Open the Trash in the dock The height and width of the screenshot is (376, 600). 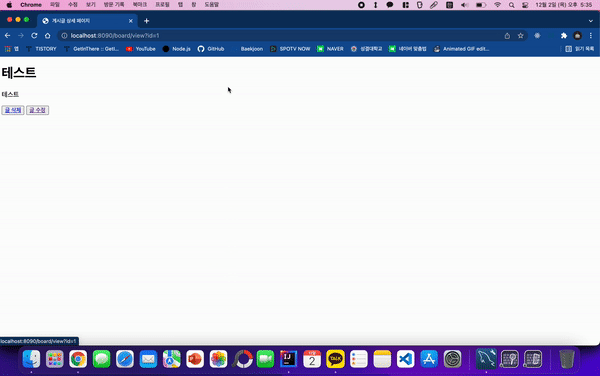click(567, 359)
